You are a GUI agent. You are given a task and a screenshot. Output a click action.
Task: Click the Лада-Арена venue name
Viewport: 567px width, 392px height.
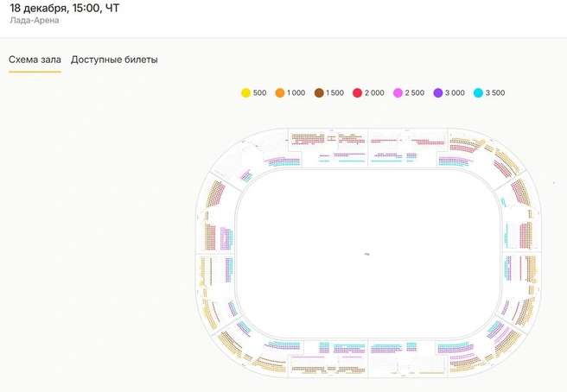point(35,20)
